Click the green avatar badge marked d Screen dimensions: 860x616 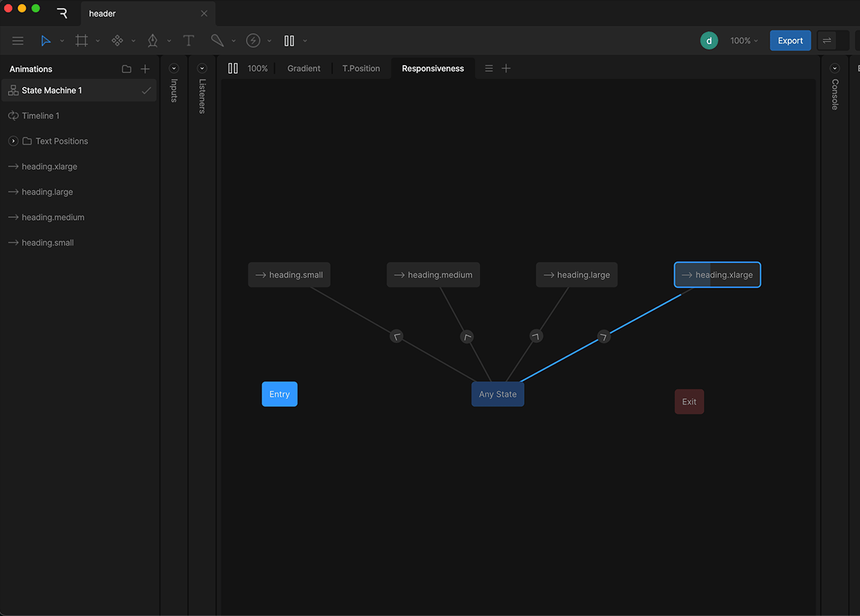pos(709,41)
